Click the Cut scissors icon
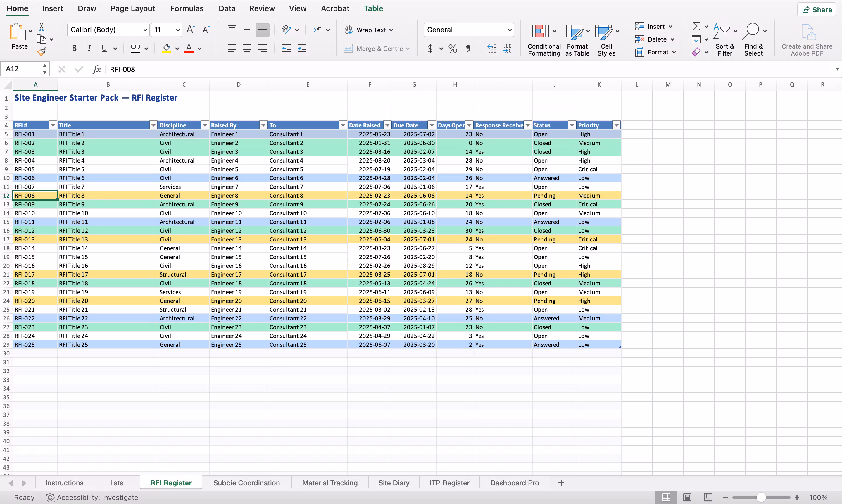This screenshot has width=842, height=504. coord(42,27)
